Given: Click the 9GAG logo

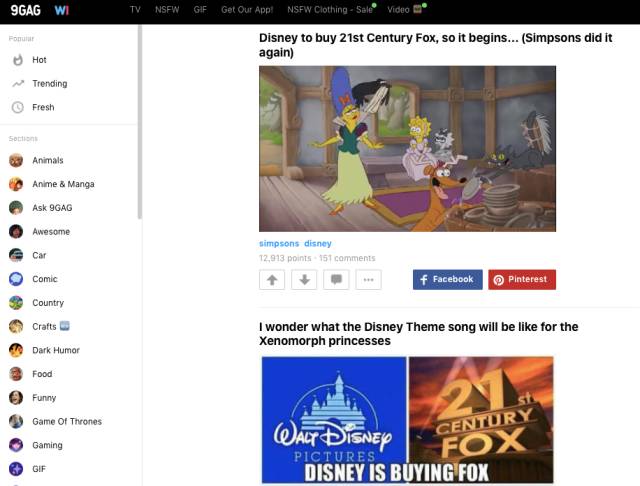Looking at the screenshot, I should (24, 9).
